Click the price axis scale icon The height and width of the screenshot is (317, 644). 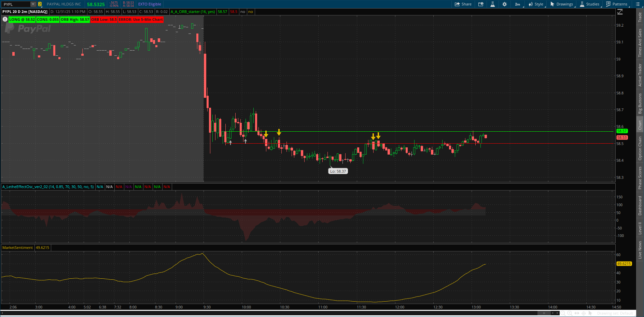click(620, 12)
